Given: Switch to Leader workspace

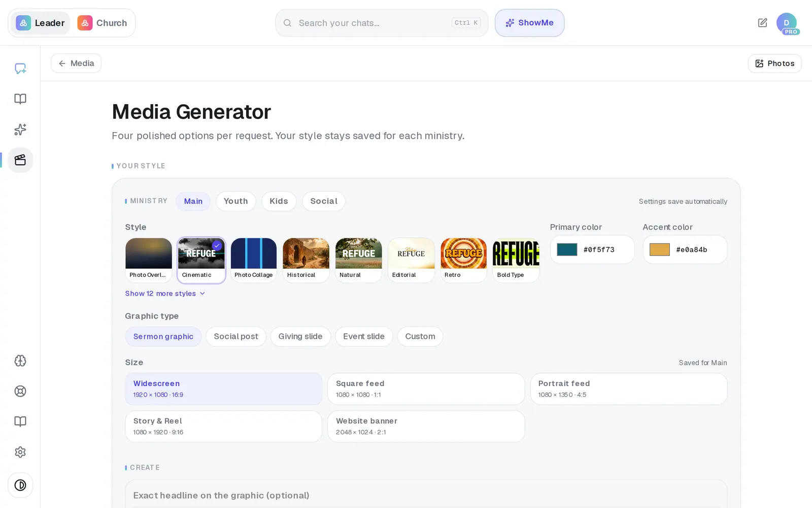Looking at the screenshot, I should coord(41,23).
